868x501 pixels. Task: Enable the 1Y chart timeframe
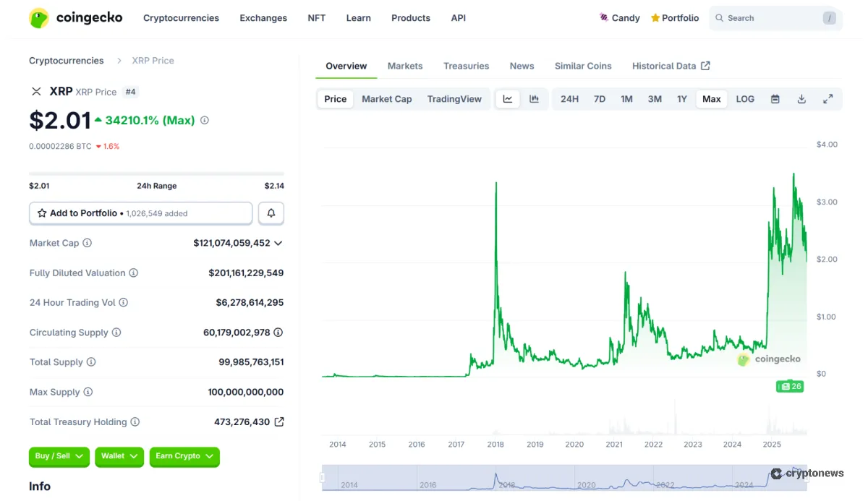pos(681,99)
